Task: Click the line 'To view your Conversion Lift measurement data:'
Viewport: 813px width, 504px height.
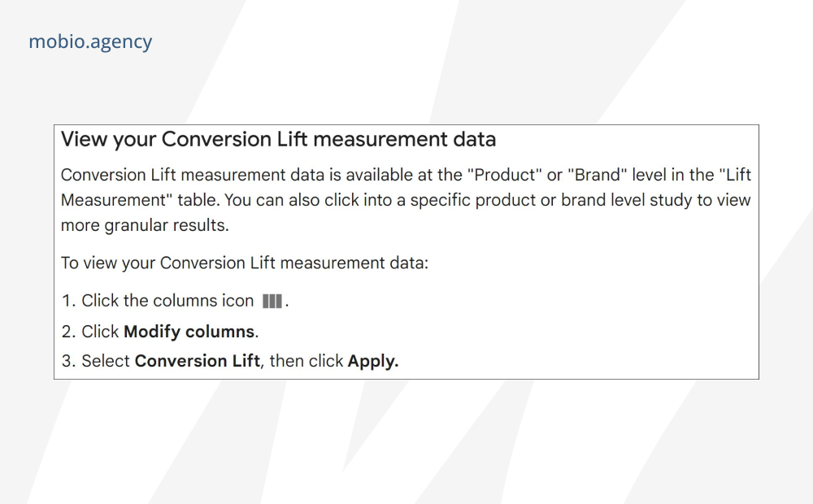Action: coord(245,263)
